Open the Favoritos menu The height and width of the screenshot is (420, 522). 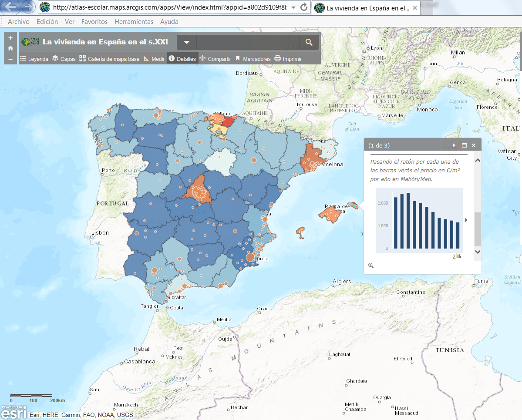coord(94,22)
